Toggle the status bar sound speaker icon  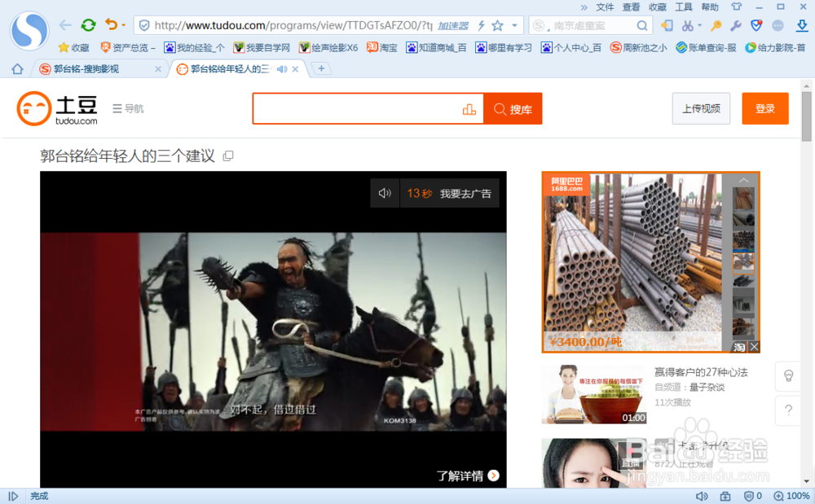click(701, 496)
